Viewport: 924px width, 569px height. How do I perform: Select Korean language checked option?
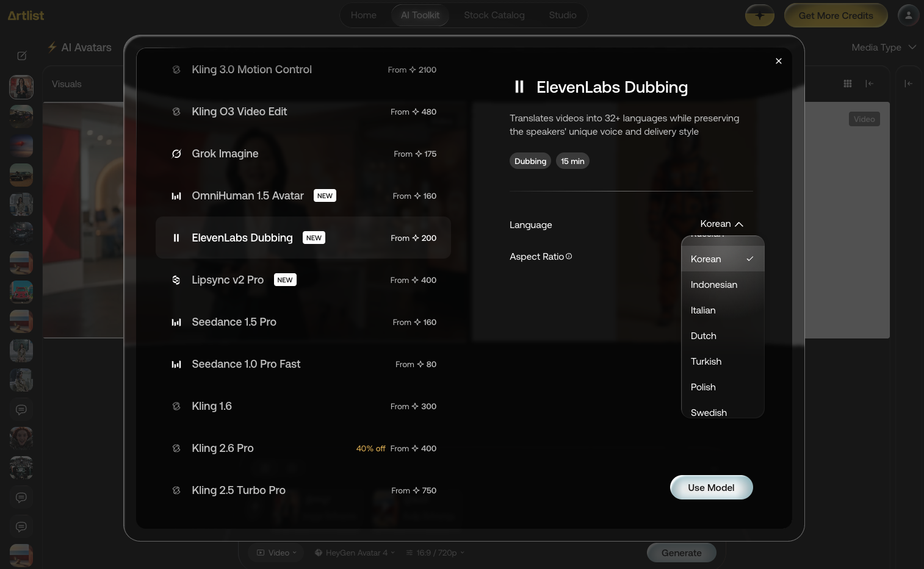click(723, 259)
